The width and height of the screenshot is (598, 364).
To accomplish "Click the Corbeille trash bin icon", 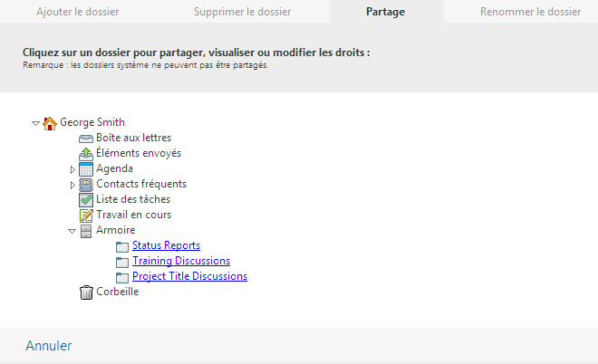I will point(86,292).
